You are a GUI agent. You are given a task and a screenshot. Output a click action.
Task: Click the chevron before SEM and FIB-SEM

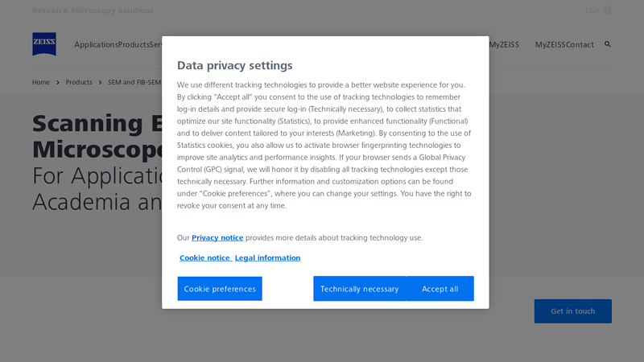point(101,82)
